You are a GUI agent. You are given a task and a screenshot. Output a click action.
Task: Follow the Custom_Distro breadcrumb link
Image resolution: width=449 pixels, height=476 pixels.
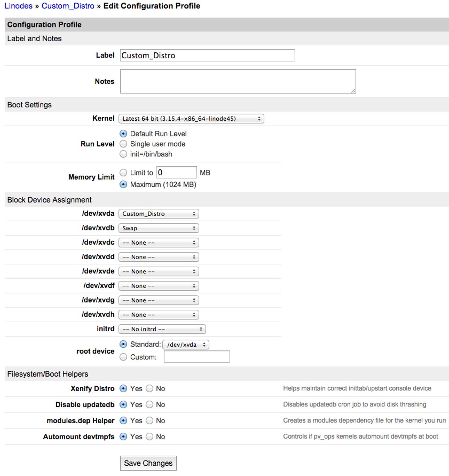[x=69, y=6]
